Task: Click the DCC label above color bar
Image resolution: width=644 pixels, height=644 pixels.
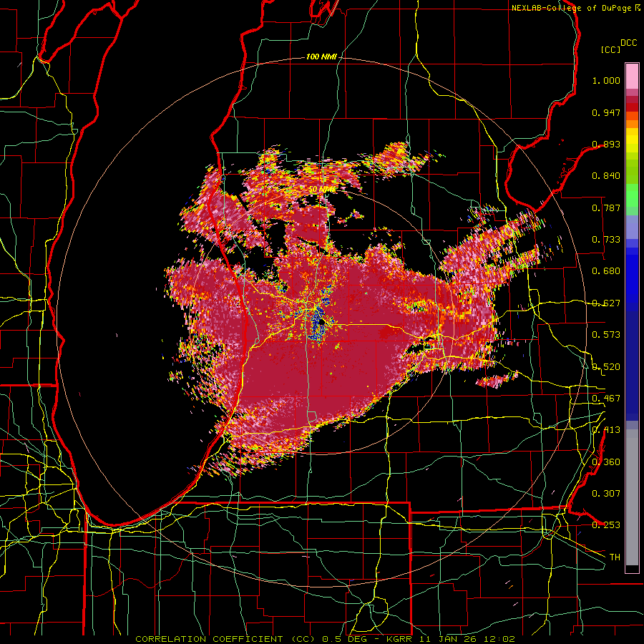Action: click(x=629, y=43)
